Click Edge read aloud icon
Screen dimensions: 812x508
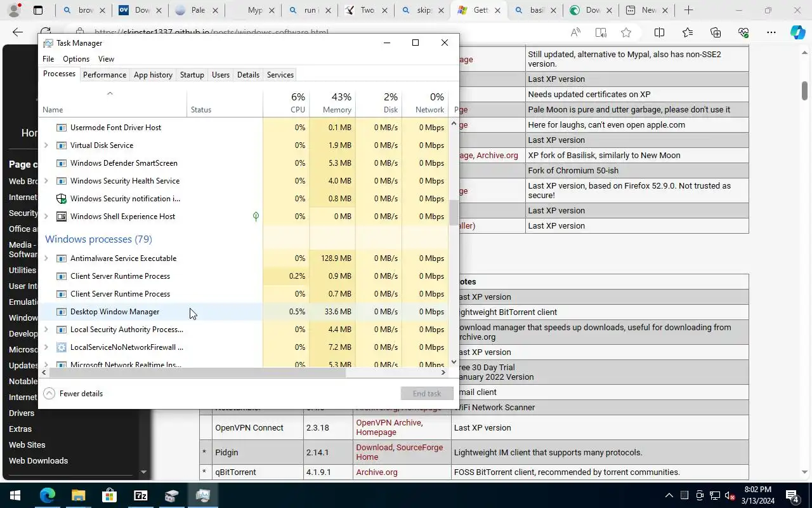pos(575,32)
